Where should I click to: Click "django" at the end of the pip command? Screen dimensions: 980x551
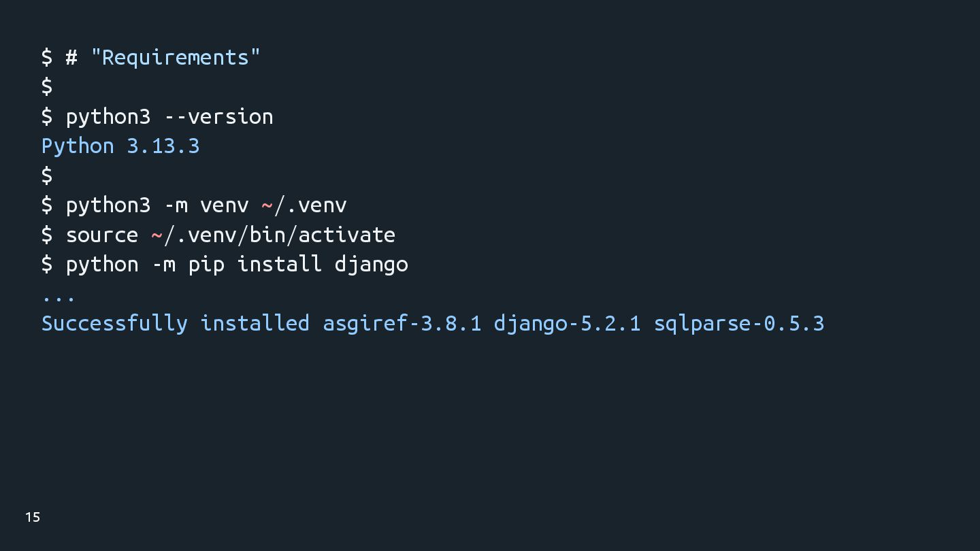pos(371,264)
